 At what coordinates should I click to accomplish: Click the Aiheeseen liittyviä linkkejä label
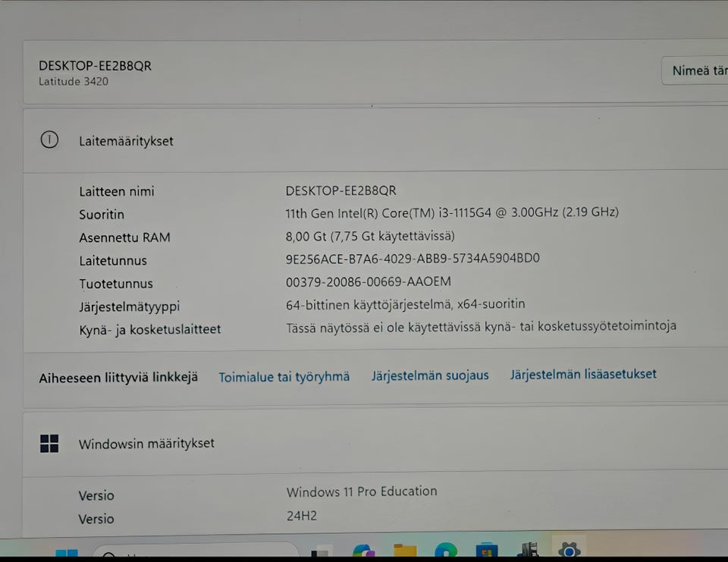[118, 378]
